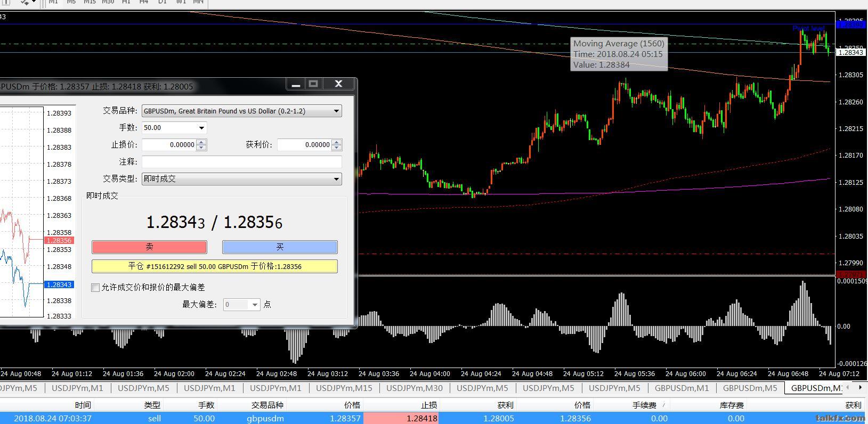
Task: Click the 'gbpusdm' symbol cell
Action: click(x=265, y=419)
